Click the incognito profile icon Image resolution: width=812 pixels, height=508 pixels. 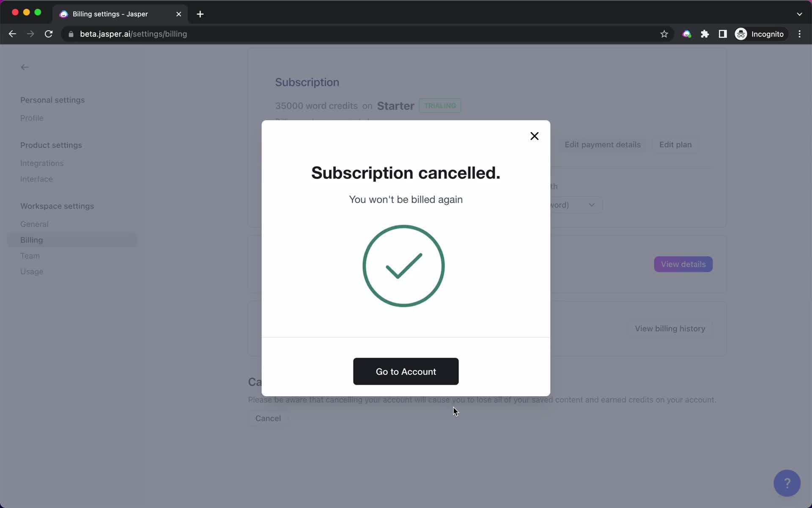click(741, 34)
